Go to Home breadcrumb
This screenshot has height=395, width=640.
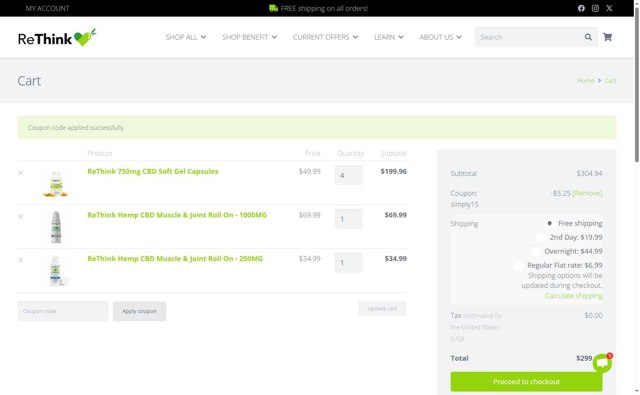point(585,81)
